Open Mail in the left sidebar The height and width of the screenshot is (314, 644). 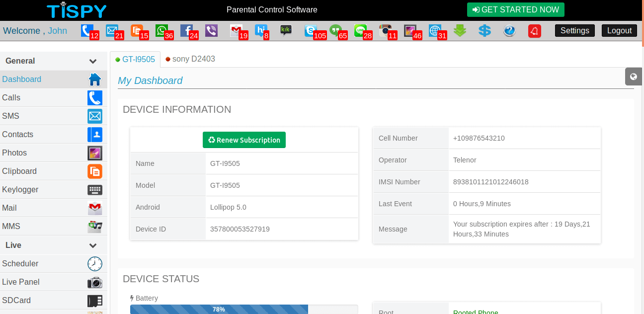coord(54,208)
